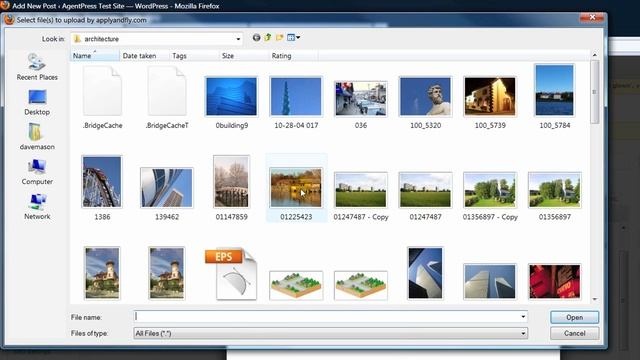Click the Cancel button
The height and width of the screenshot is (360, 640).
574,333
